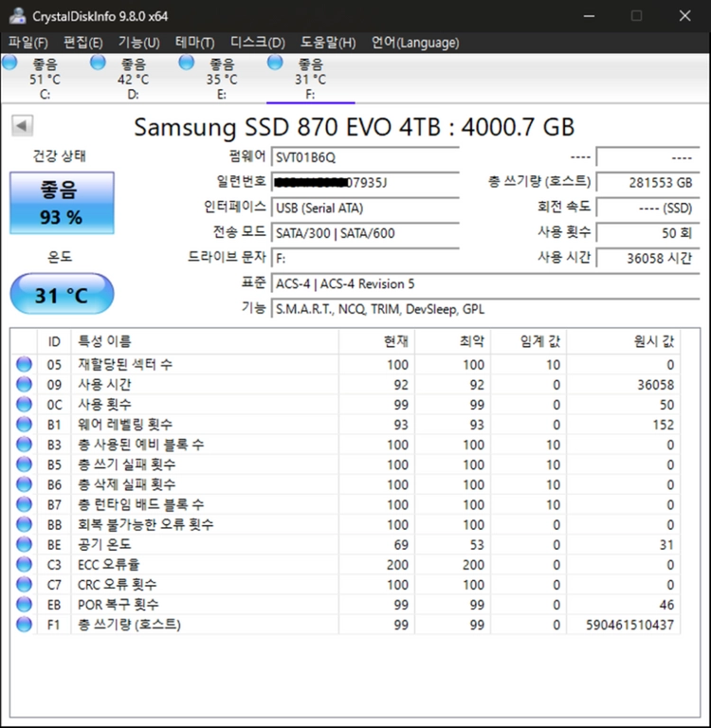Select the ECC 오류율 attribute row

345,564
